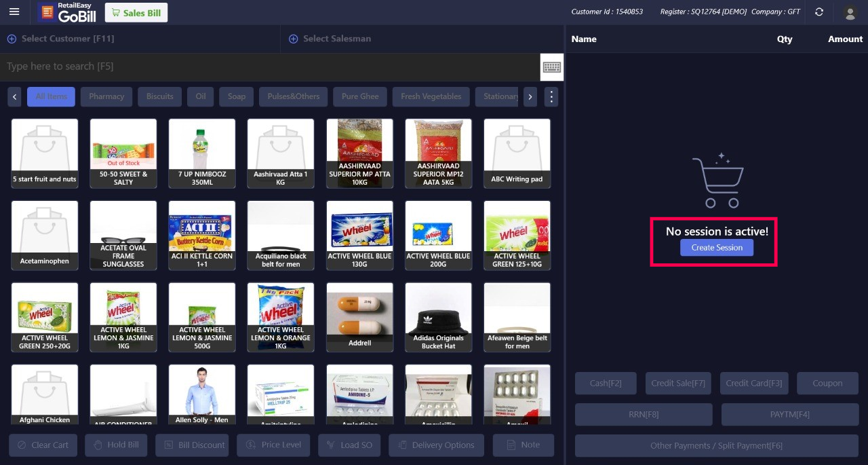Pay with Cash[F2]
Viewport: 868px width, 465px height.
tap(606, 383)
